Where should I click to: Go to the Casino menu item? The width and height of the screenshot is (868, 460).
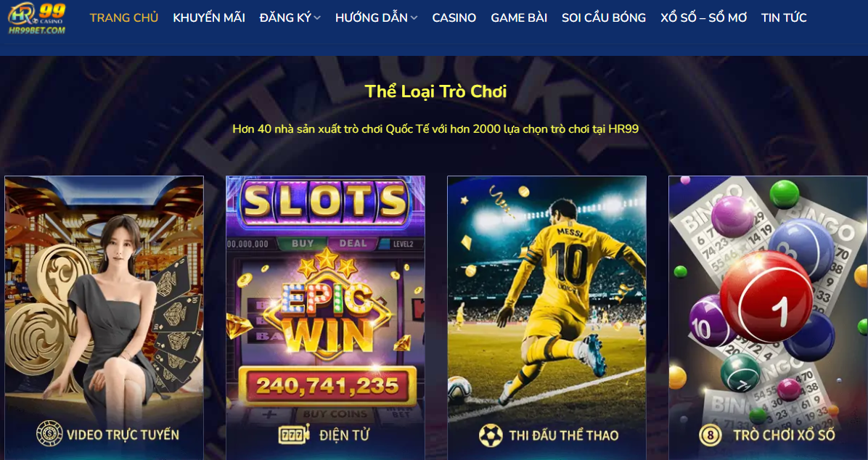point(454,17)
